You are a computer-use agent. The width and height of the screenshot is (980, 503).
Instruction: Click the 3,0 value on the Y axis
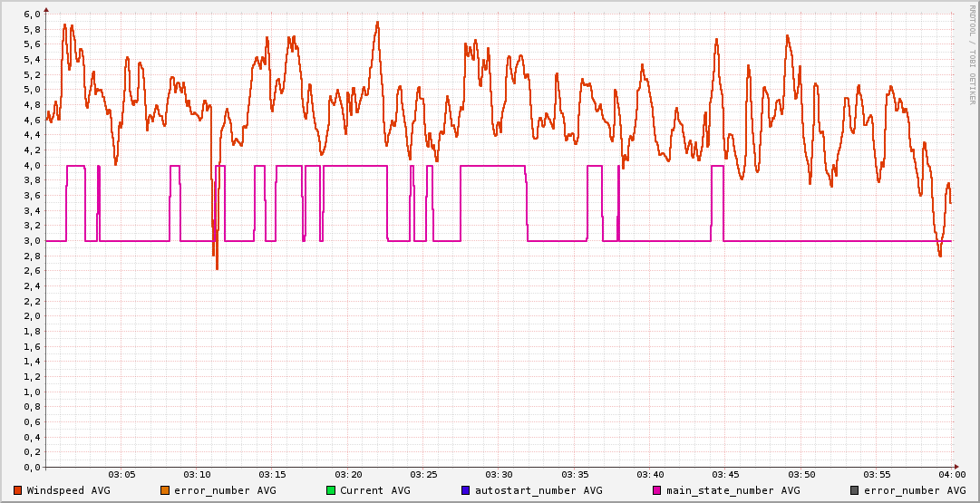[31, 241]
